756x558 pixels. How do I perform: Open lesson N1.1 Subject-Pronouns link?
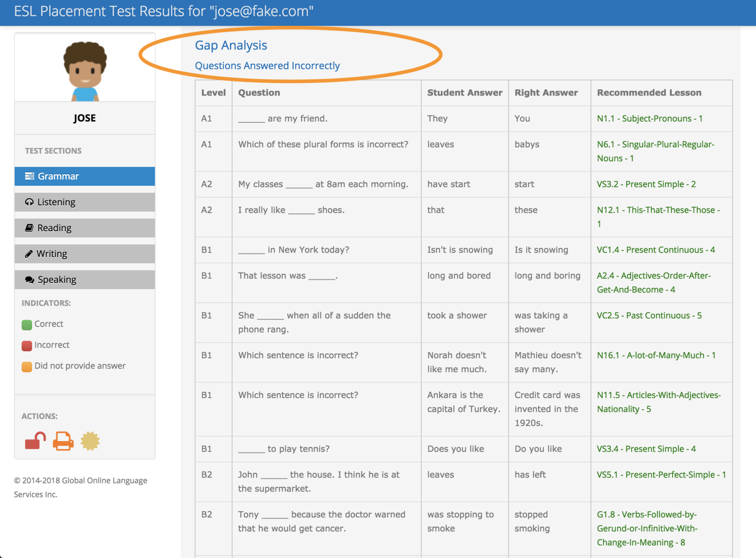649,119
